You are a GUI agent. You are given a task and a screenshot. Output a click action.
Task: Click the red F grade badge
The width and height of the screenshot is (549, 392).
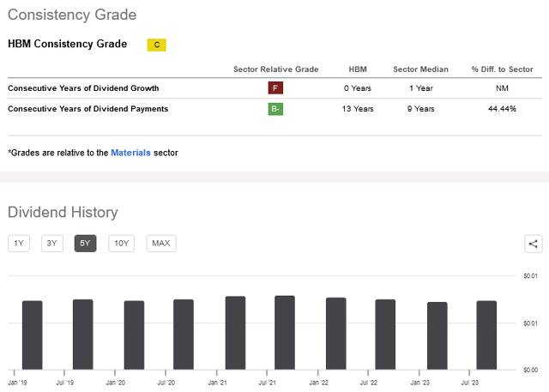coord(275,87)
